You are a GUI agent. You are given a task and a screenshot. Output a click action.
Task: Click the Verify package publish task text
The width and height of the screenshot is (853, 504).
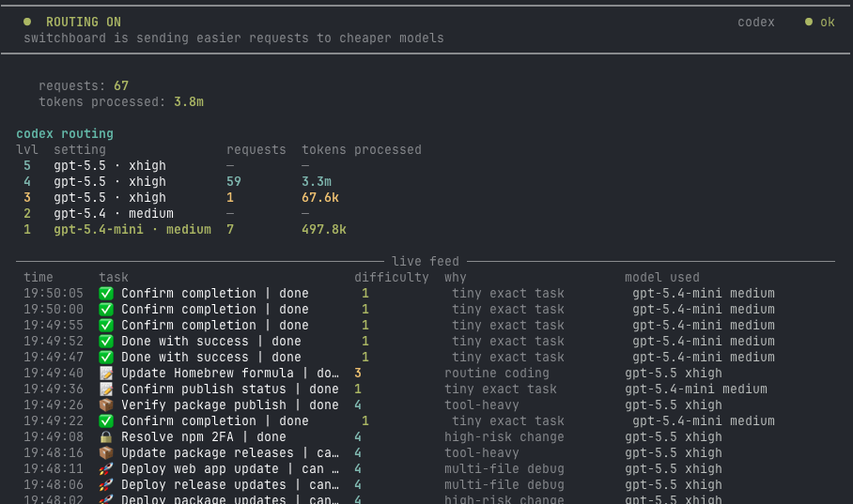(x=230, y=405)
